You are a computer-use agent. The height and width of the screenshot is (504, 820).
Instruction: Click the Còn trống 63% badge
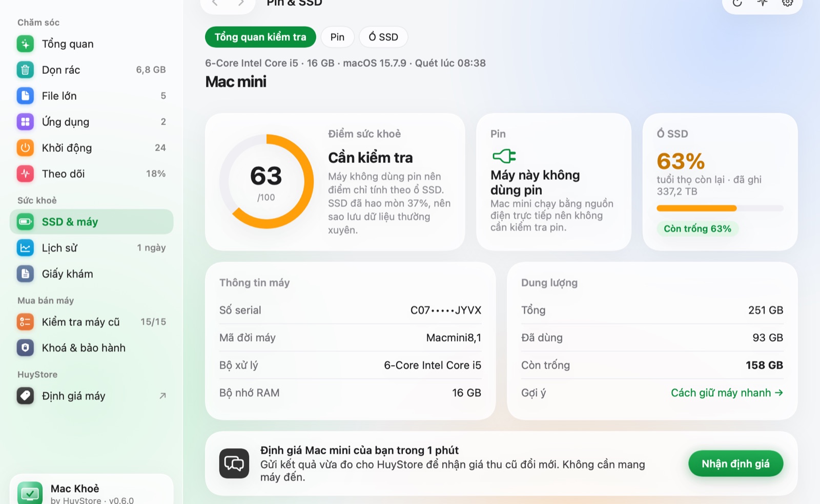click(x=698, y=228)
